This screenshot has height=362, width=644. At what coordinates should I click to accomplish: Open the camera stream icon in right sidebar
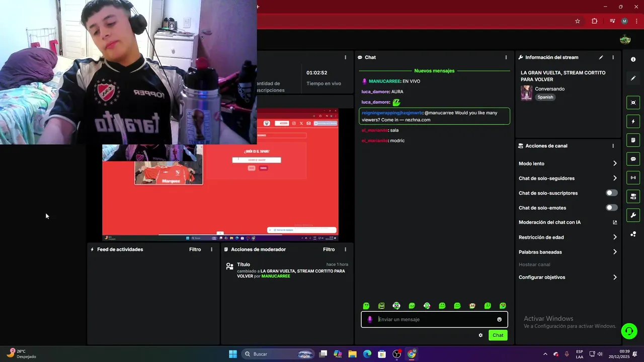[633, 196]
